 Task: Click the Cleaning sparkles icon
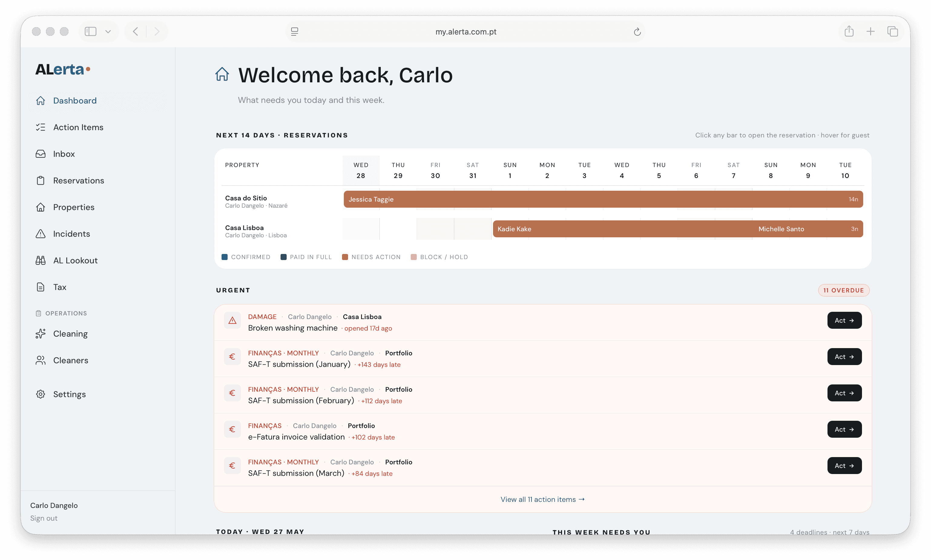coord(40,334)
